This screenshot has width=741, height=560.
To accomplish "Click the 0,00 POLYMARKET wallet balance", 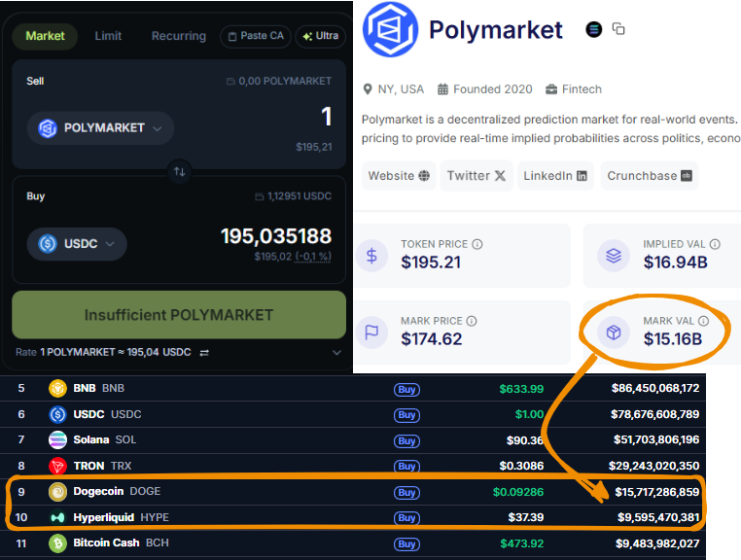I will click(279, 82).
